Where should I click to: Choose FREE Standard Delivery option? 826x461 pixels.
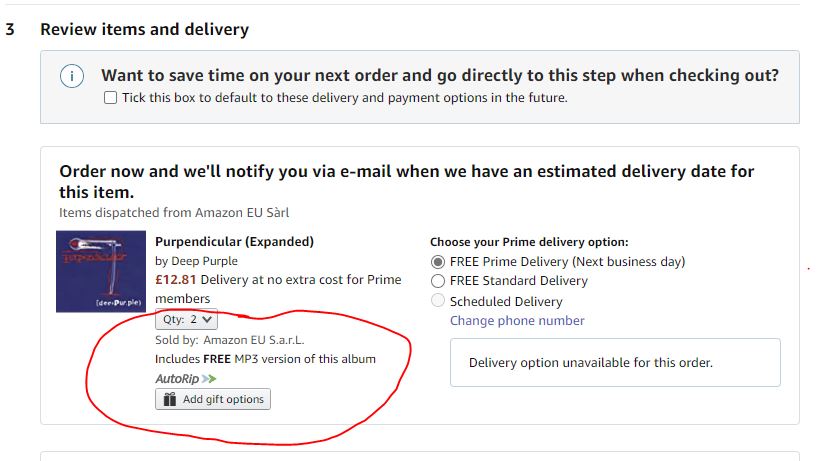437,281
